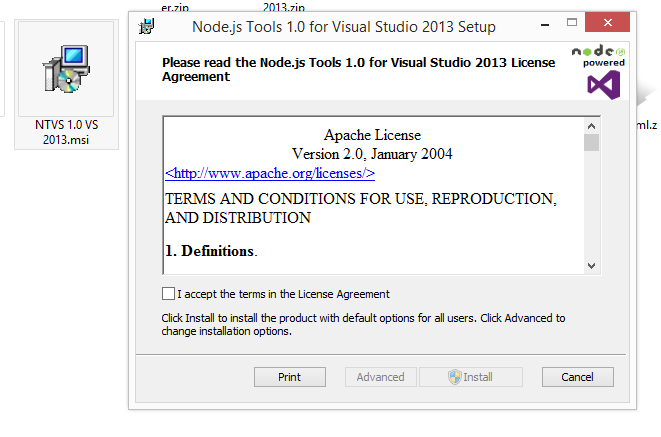Select the partially hidden ml.z file
This screenshot has width=661, height=437.
[646, 124]
